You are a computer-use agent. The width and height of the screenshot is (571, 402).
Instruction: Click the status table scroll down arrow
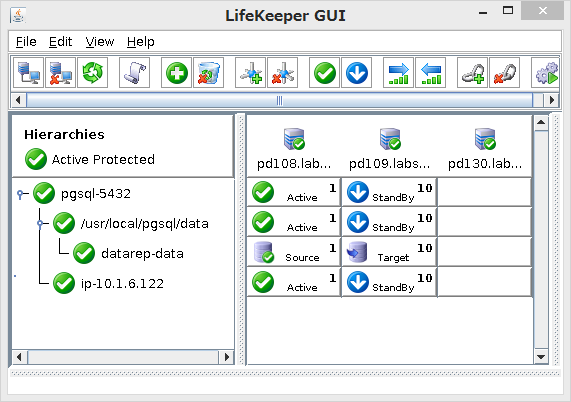tap(541, 356)
